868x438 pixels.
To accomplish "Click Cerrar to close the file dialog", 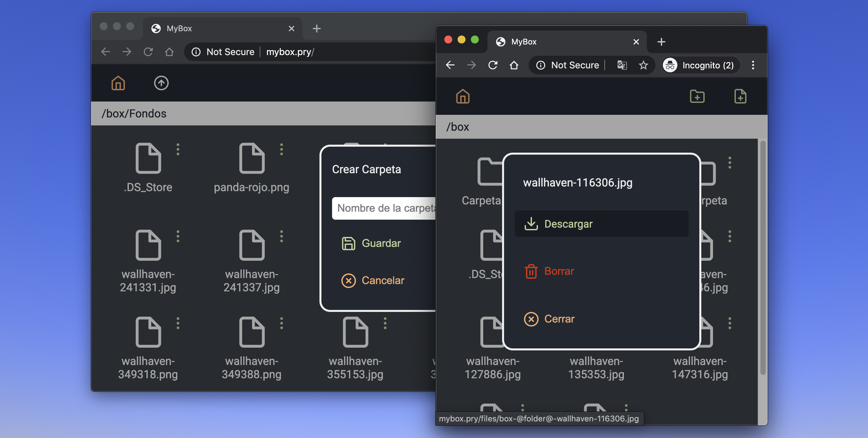I will (549, 319).
